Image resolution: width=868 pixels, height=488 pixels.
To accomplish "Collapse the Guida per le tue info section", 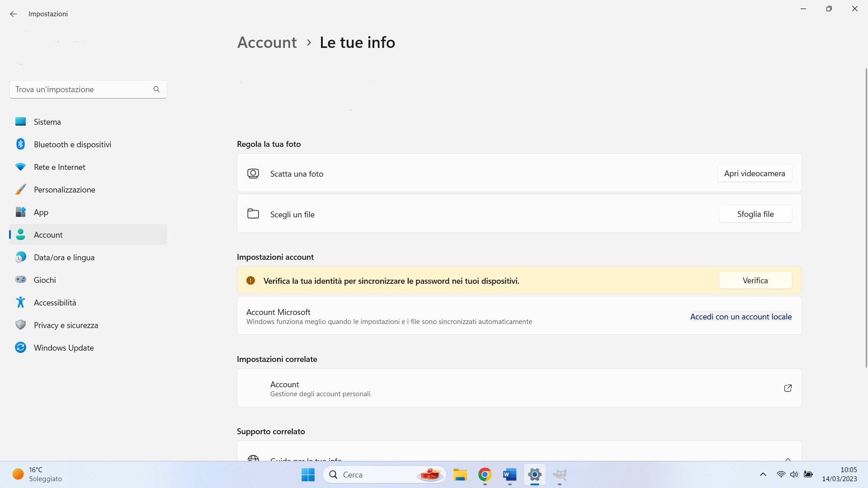I will point(788,459).
